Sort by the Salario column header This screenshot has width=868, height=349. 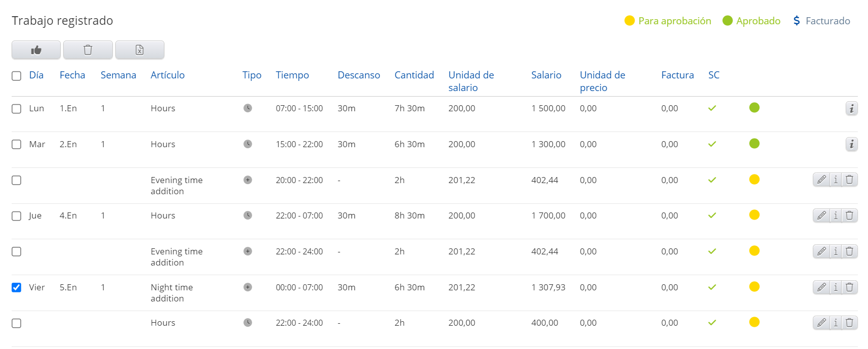[546, 75]
